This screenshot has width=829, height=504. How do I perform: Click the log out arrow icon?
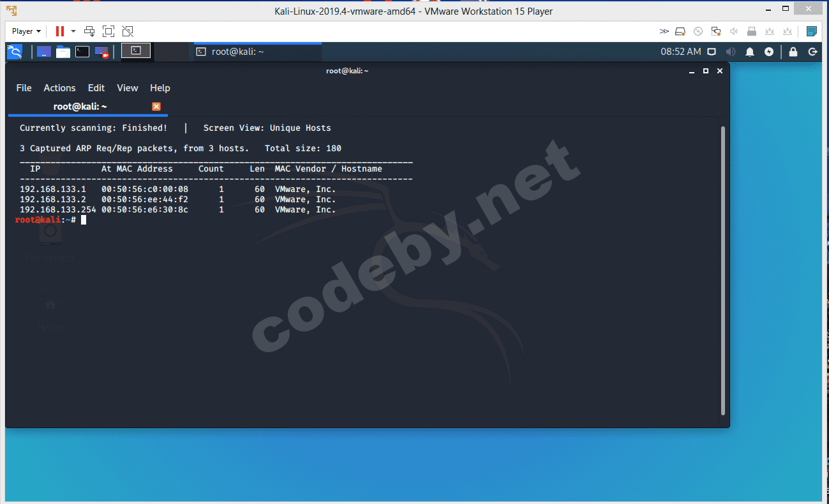click(812, 52)
